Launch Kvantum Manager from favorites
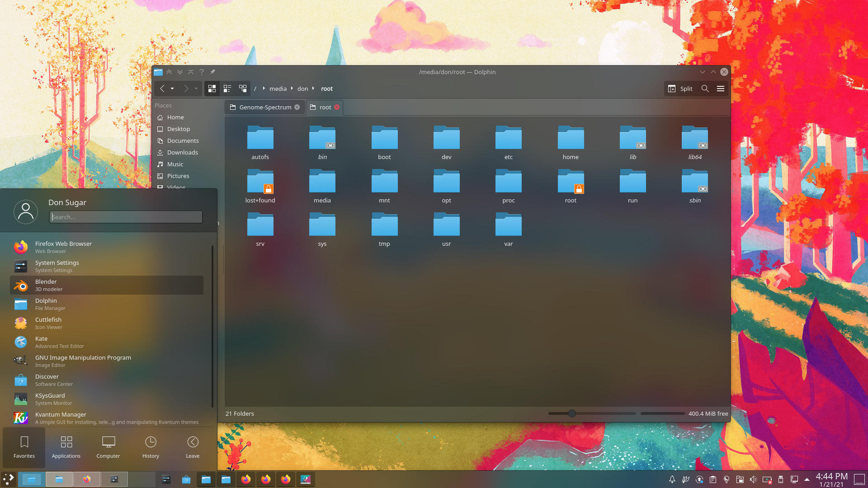Screen dimensions: 868x488 click(107, 418)
